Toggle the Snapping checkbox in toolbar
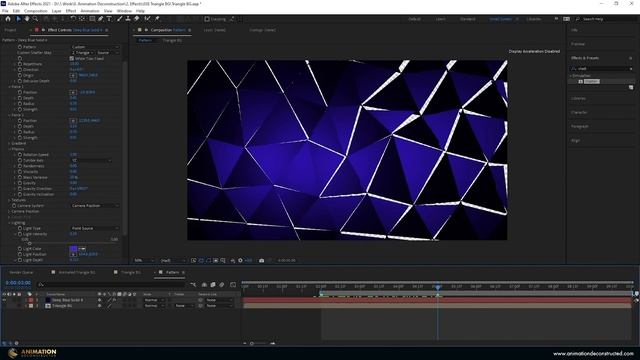Screen dimensions: 640x360 207,19
